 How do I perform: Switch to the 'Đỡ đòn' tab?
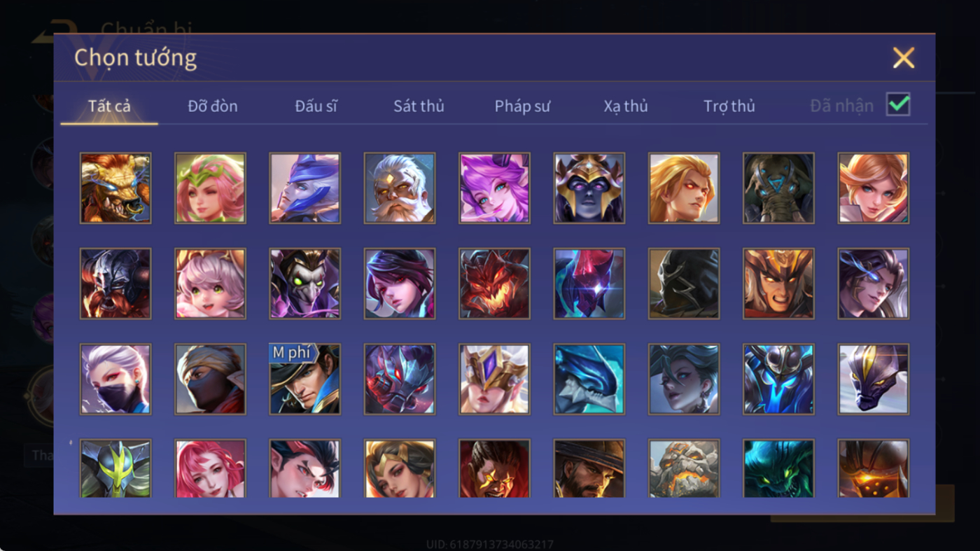213,106
